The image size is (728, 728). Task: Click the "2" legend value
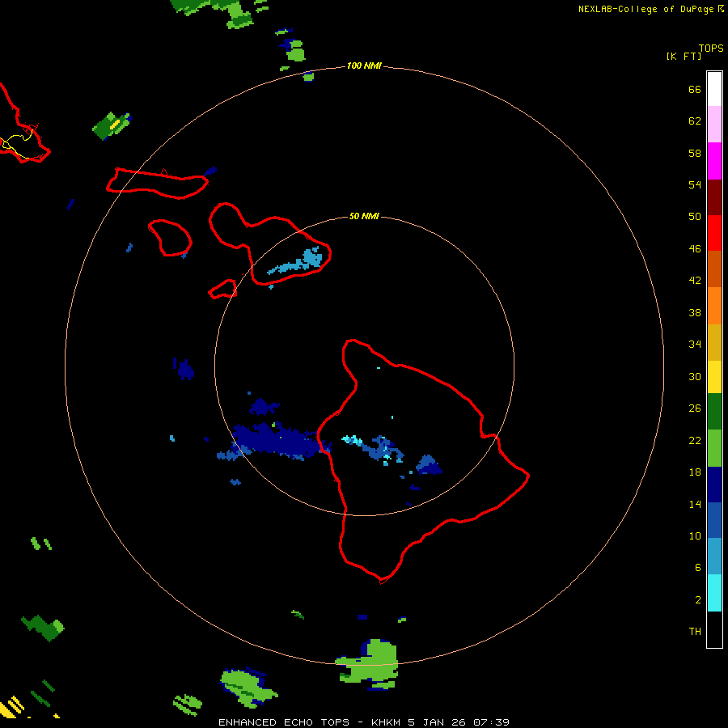pyautogui.click(x=698, y=600)
